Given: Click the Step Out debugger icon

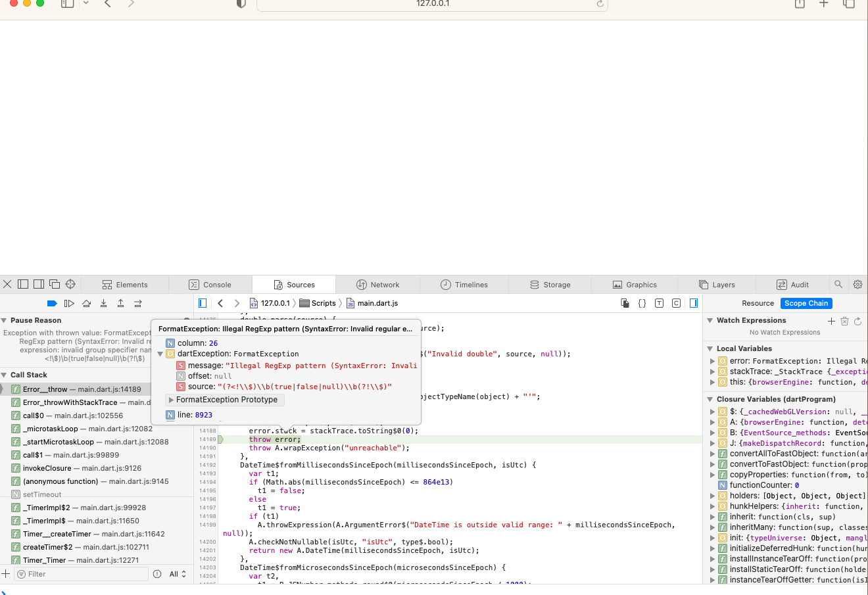Looking at the screenshot, I should click(122, 303).
